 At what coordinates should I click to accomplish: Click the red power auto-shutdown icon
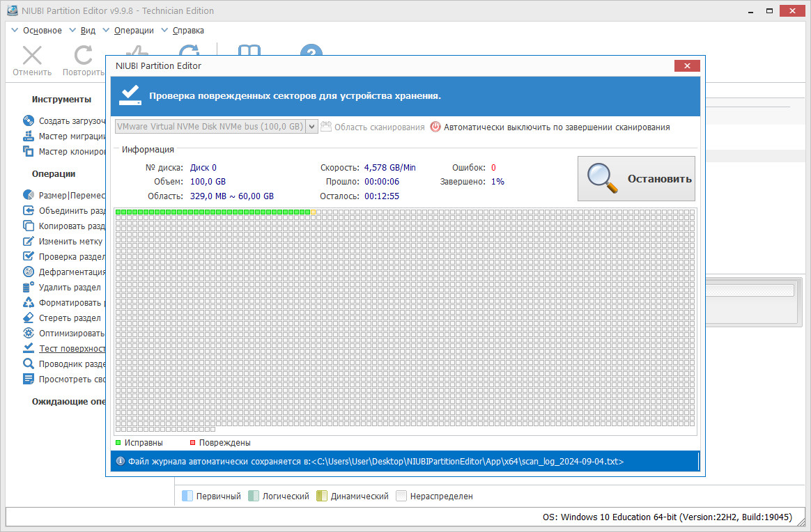(x=435, y=127)
